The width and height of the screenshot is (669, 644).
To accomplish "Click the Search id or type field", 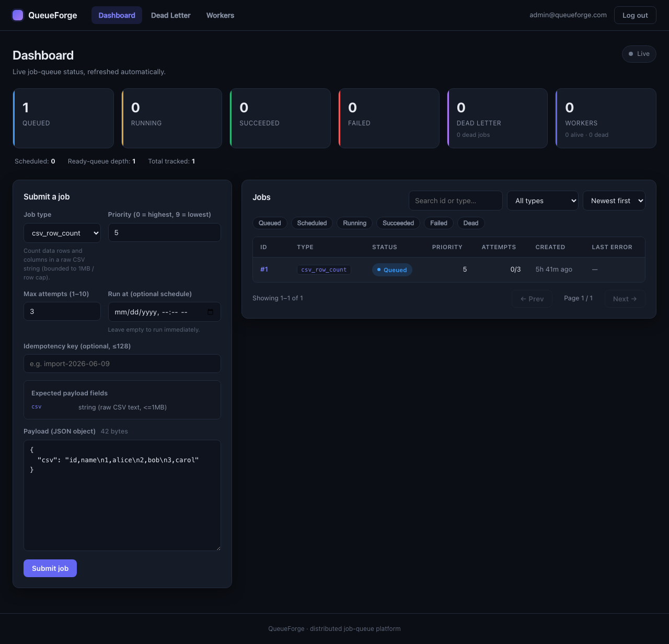I will [x=456, y=201].
